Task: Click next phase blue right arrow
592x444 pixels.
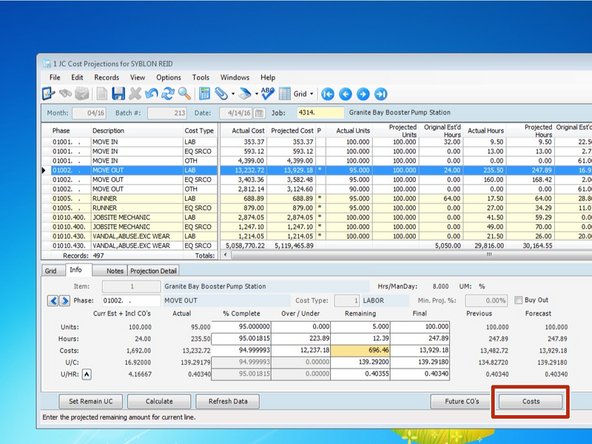Action: coord(65,301)
